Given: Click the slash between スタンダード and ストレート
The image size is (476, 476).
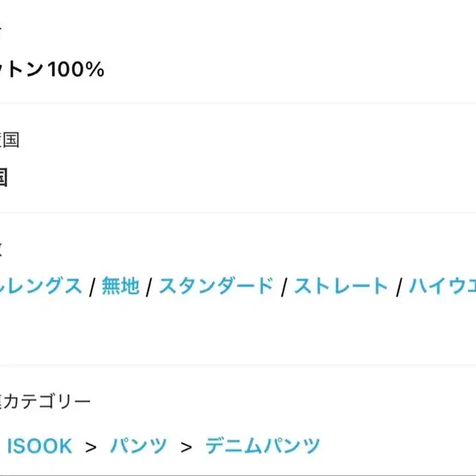Looking at the screenshot, I should [x=284, y=288].
